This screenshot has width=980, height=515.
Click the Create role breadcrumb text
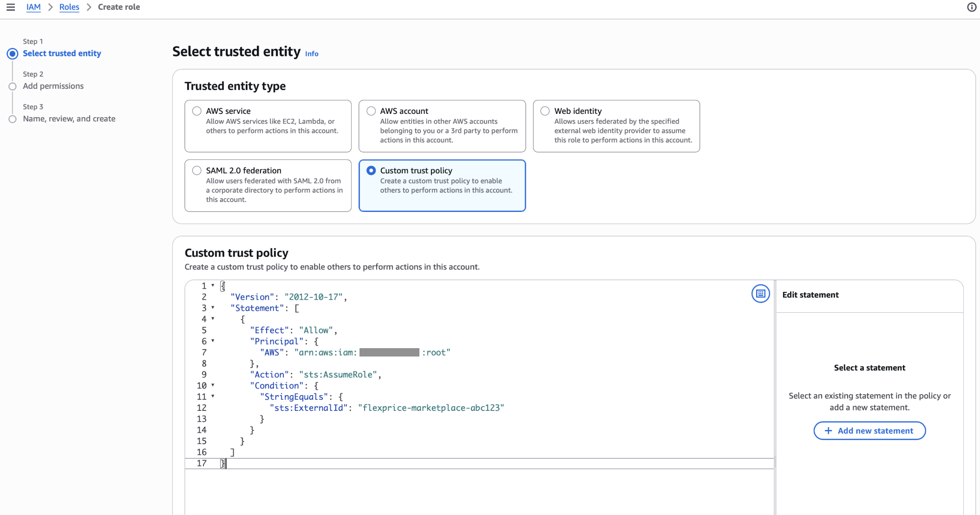pyautogui.click(x=119, y=7)
